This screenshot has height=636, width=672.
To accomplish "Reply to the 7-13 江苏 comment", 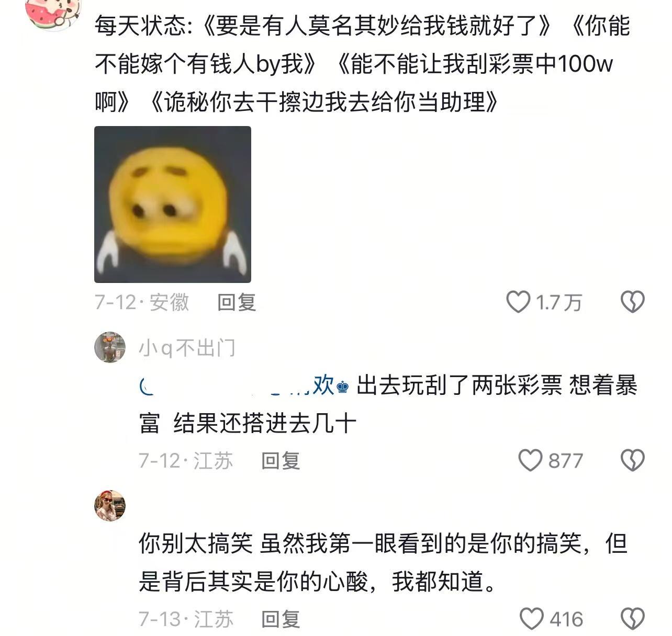I will click(x=281, y=619).
